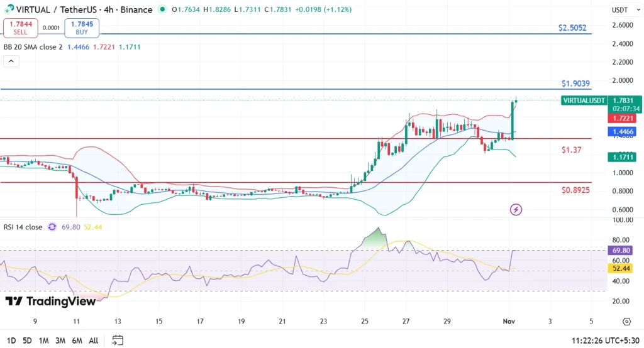Collapse the indicator legend with the chevron
Viewport: 644px width, 348px height.
coord(12,61)
